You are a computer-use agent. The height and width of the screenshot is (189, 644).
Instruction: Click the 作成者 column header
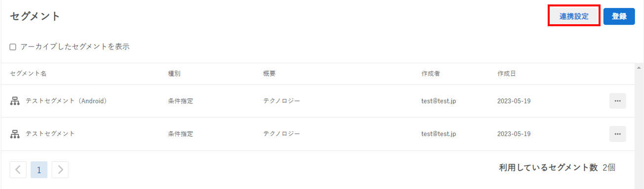coord(431,74)
